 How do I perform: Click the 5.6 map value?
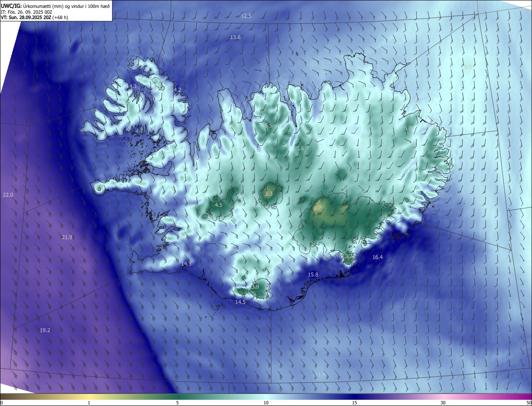(x=300, y=149)
